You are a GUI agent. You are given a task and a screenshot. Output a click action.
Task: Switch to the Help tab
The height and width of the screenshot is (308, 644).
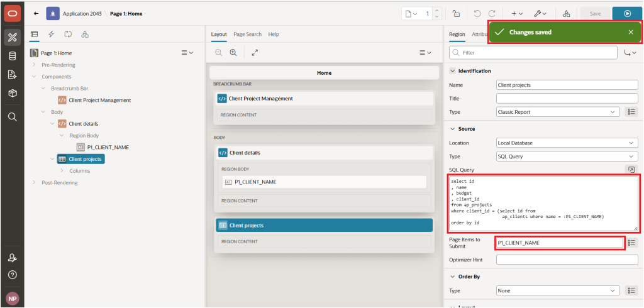(274, 35)
